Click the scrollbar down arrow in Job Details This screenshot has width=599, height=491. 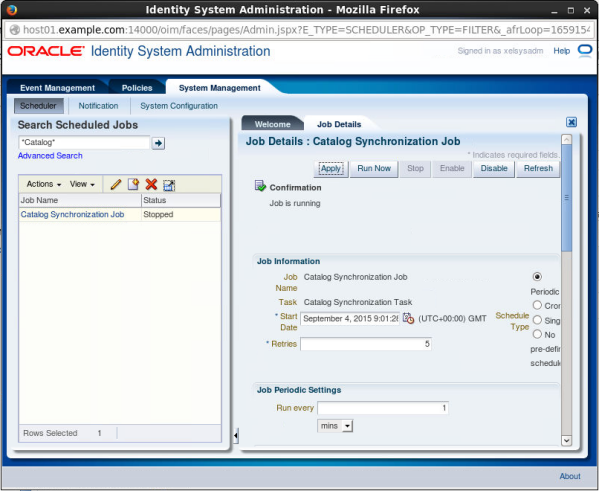pos(567,440)
